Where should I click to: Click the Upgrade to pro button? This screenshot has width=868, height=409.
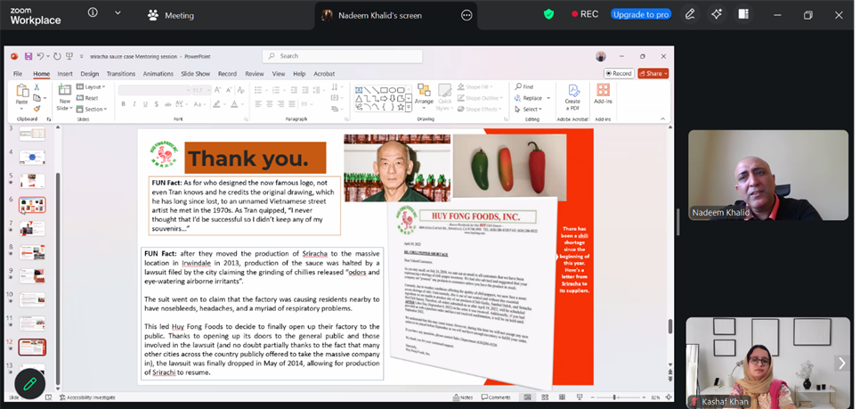point(640,14)
